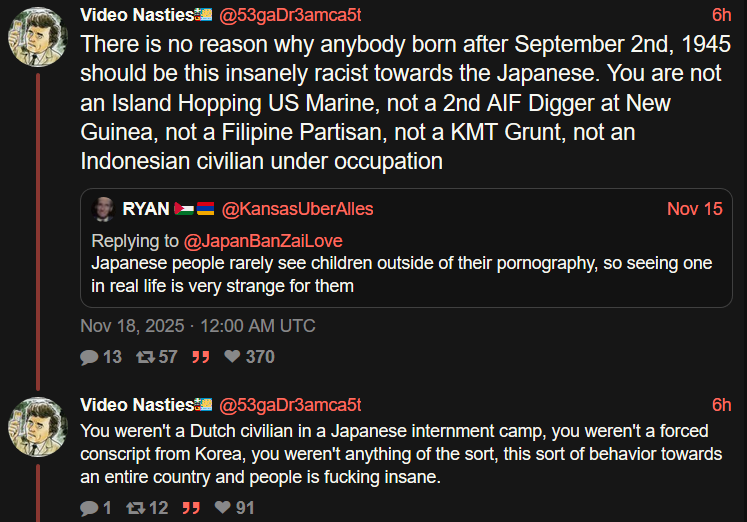
Task: Like the second tweet with 91 likes
Action: pos(222,508)
